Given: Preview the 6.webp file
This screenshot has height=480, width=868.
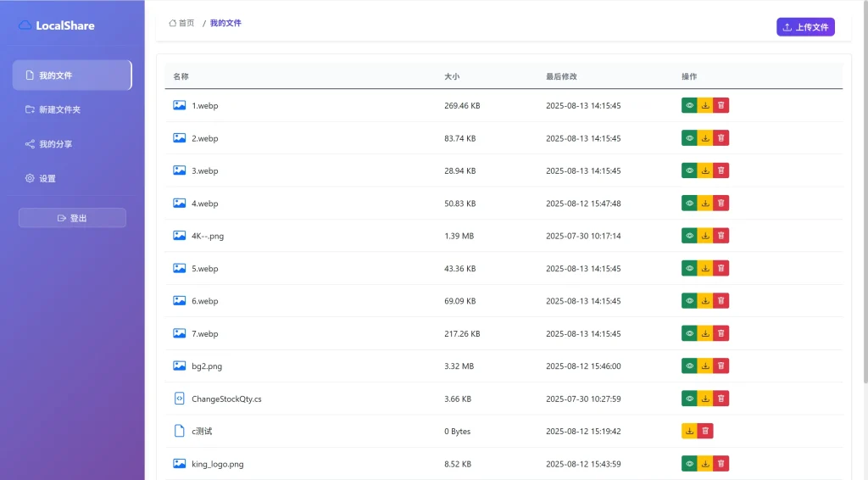Looking at the screenshot, I should (x=689, y=300).
